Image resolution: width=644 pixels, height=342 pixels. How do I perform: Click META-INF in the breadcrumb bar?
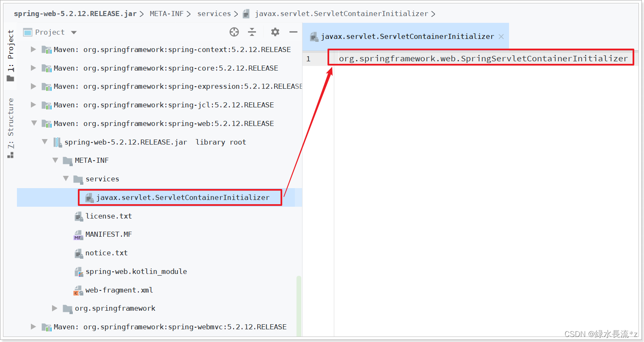167,14
